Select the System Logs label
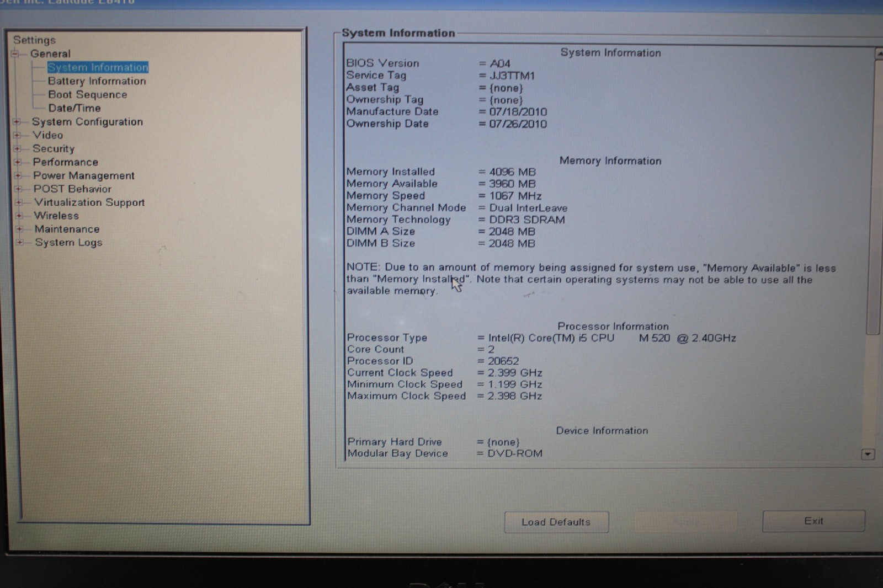Viewport: 883px width, 588px height. coord(68,243)
